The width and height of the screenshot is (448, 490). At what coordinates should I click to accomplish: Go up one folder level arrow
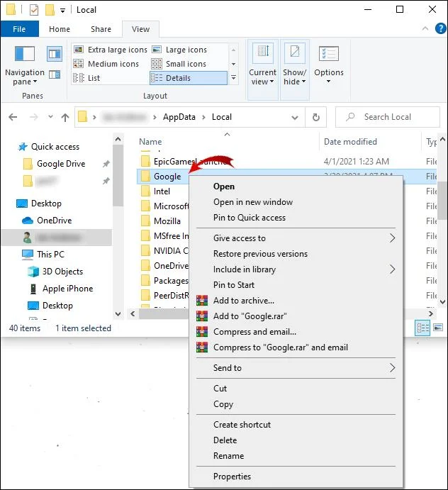point(65,118)
